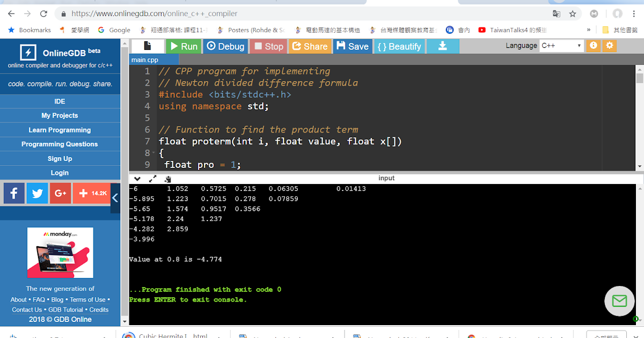The height and width of the screenshot is (338, 644).
Task: Go to Sign Up in the sidebar
Action: click(60, 159)
